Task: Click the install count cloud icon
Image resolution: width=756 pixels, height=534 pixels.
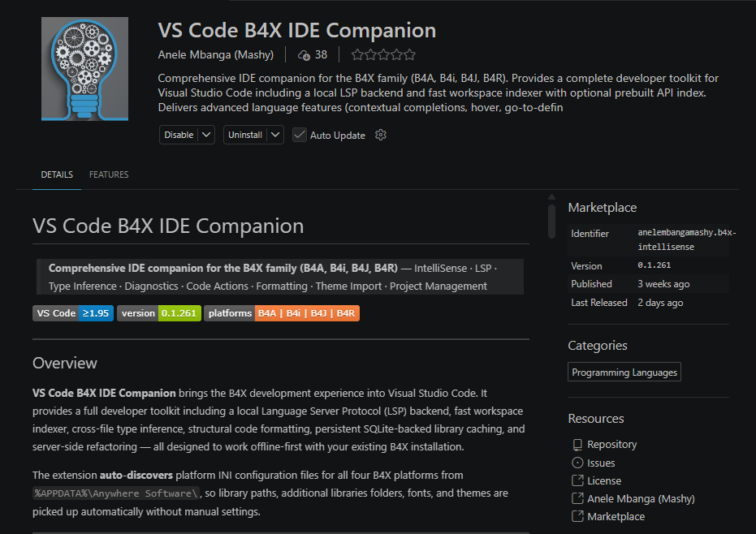Action: [304, 55]
